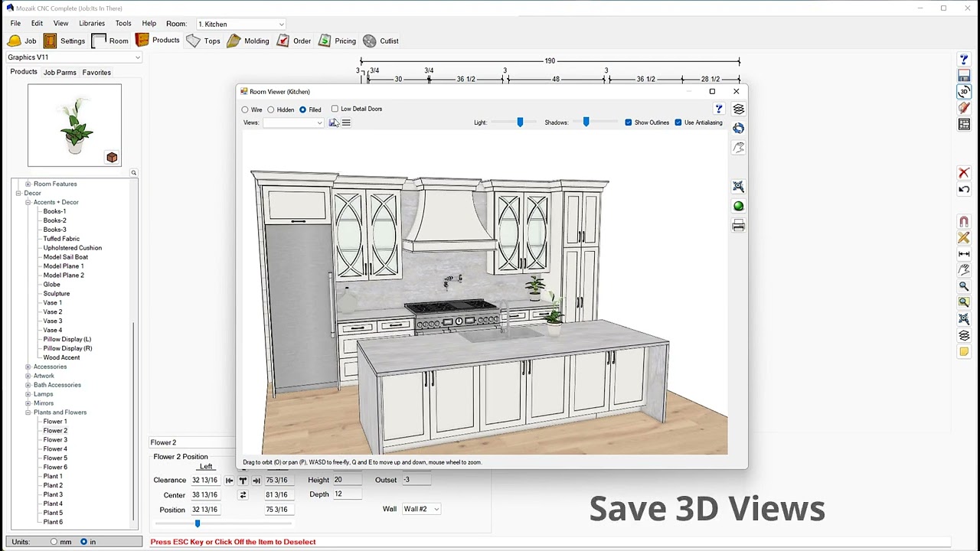Select Model Sail Boat tree item
The height and width of the screenshot is (551, 980).
point(66,257)
